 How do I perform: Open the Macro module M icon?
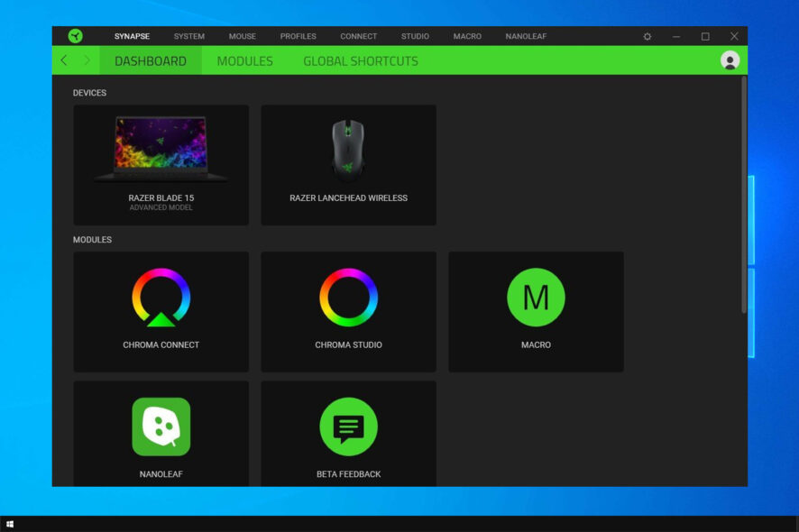point(536,297)
